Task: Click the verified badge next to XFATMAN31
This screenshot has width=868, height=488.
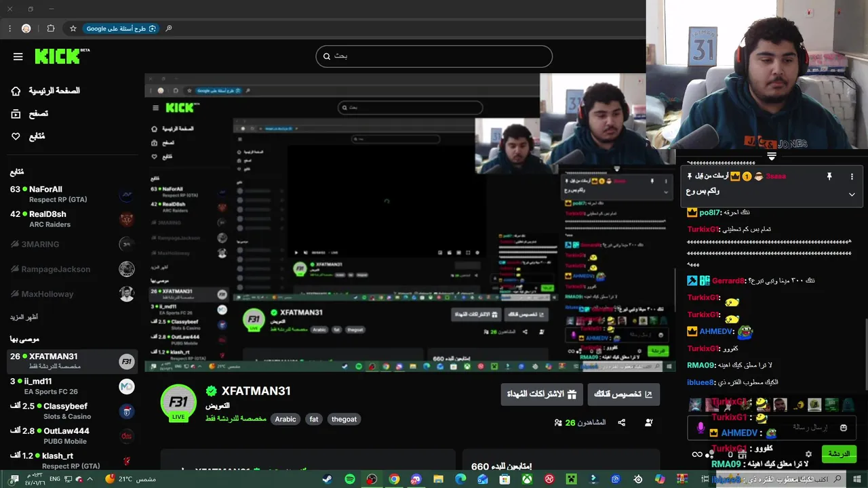Action: point(212,391)
